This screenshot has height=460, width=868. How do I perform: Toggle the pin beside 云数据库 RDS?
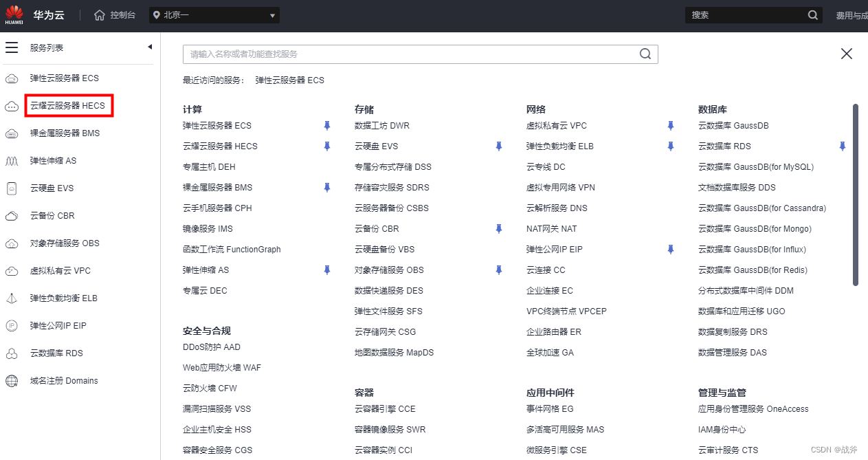coord(843,146)
